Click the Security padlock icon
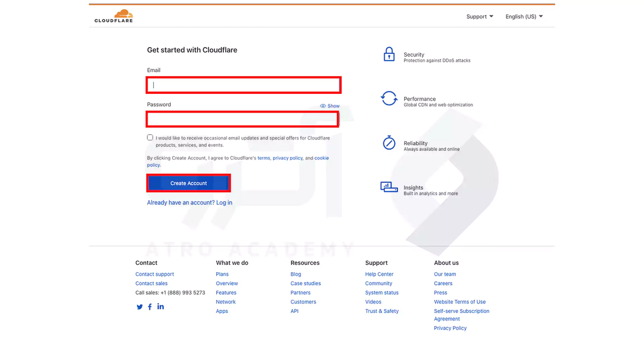644x362 pixels. click(389, 54)
